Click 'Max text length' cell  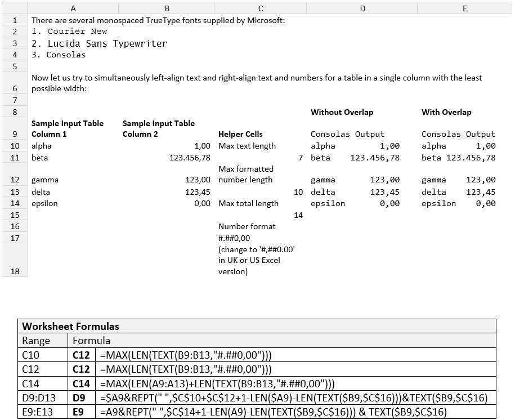pyautogui.click(x=247, y=146)
